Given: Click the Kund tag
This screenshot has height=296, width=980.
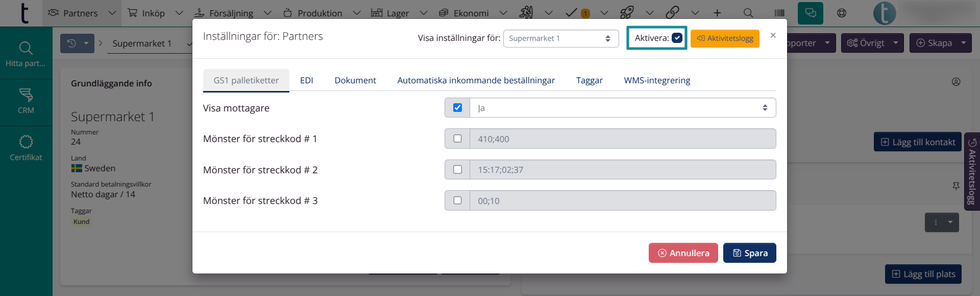Looking at the screenshot, I should point(81,222).
